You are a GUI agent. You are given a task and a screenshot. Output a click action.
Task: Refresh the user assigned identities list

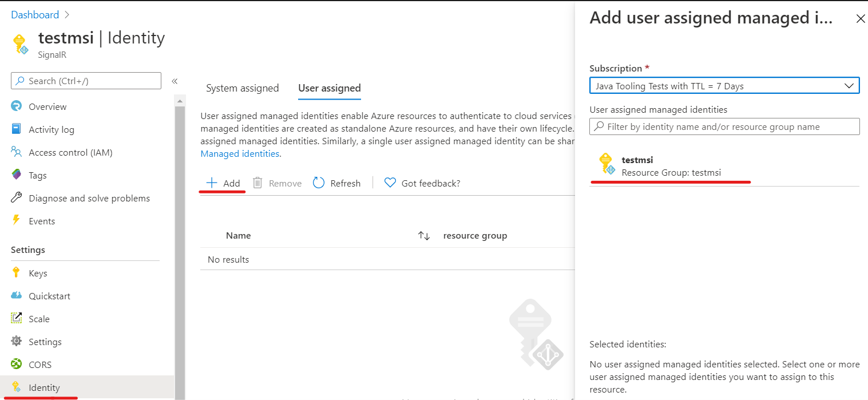[x=337, y=183]
